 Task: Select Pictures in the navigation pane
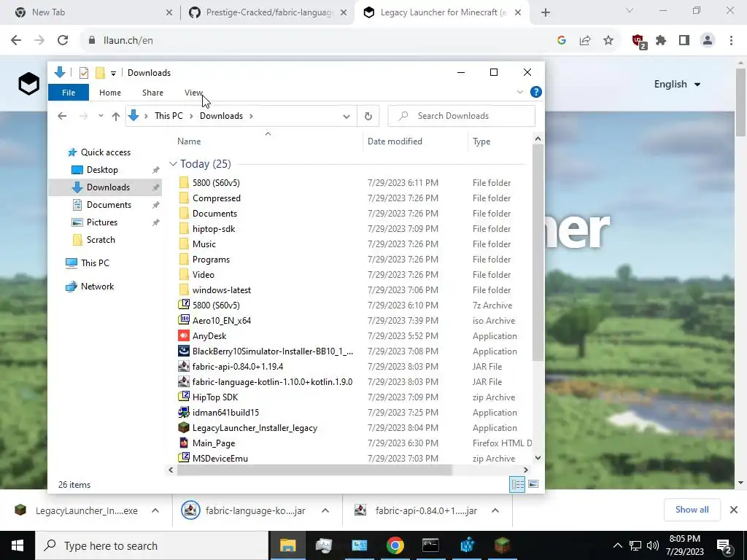[101, 222]
